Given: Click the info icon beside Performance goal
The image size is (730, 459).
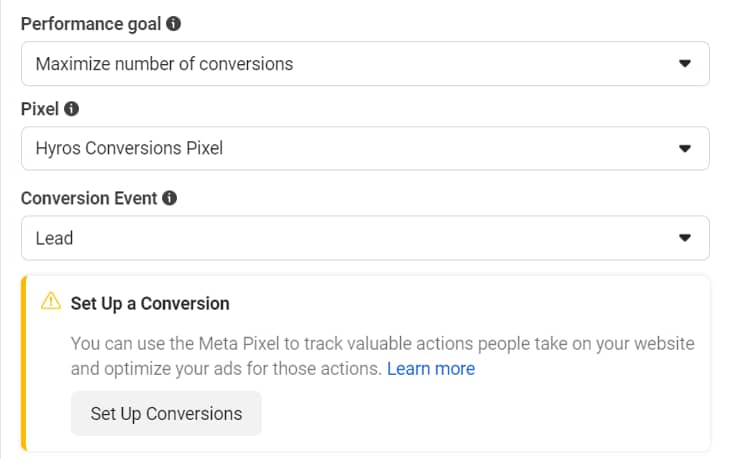Looking at the screenshot, I should (174, 24).
